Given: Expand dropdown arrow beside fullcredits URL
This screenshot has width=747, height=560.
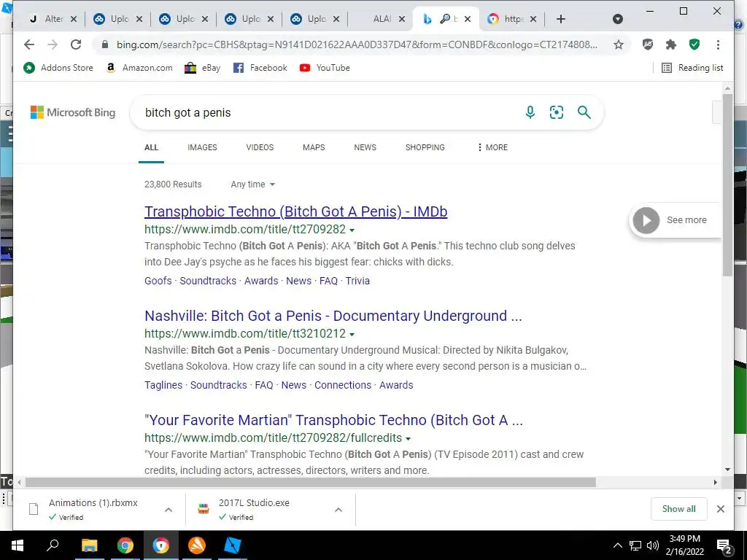Looking at the screenshot, I should click(x=409, y=438).
